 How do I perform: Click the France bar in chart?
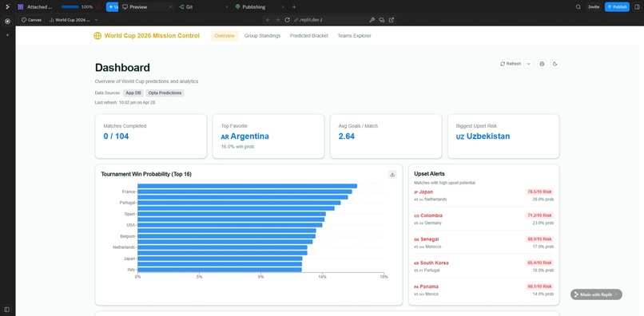(x=244, y=192)
